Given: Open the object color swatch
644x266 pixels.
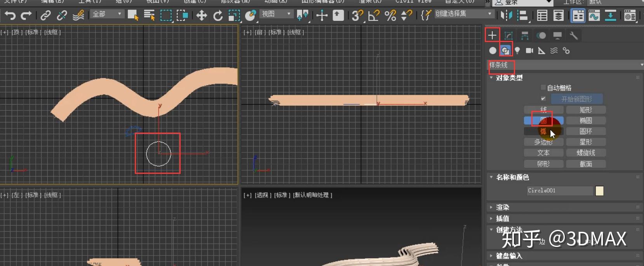Looking at the screenshot, I should (599, 191).
